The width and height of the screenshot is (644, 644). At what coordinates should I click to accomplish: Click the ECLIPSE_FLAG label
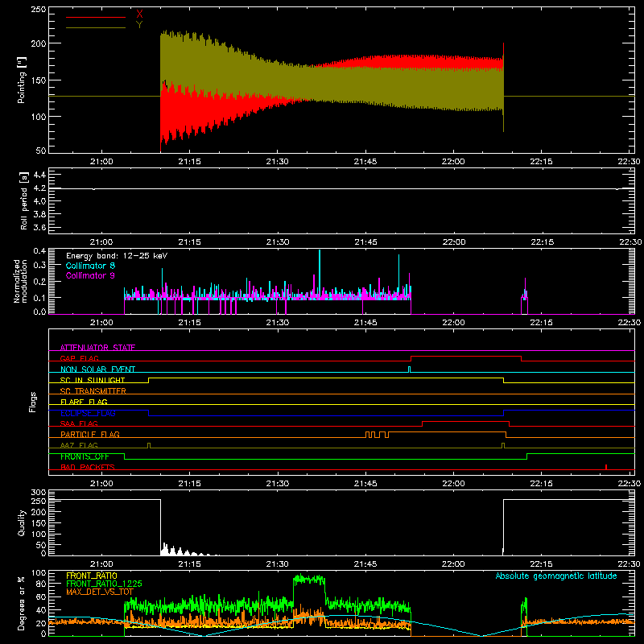(x=88, y=413)
